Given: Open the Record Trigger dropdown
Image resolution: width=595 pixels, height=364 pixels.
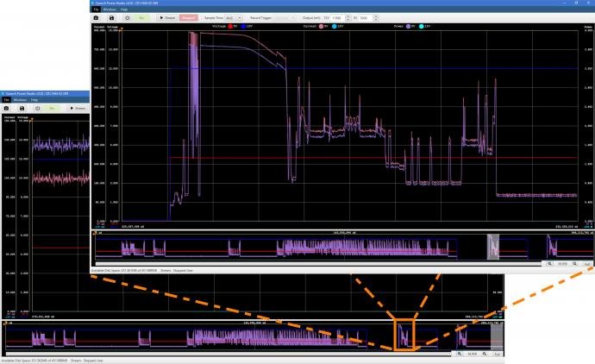Looking at the screenshot, I should pos(260,17).
